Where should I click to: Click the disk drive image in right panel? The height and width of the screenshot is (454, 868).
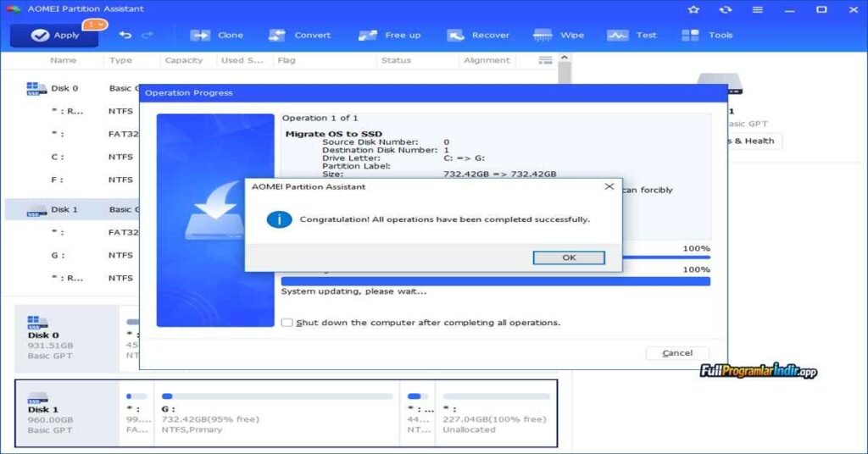click(720, 83)
